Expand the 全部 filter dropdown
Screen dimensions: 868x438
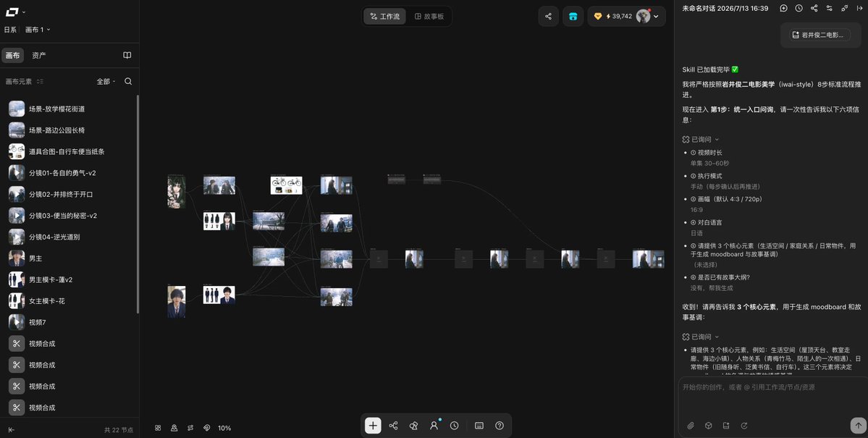point(106,81)
